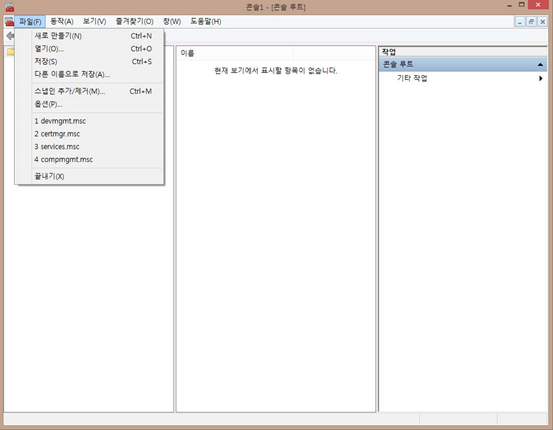Open the 도움말(H) menu
The image size is (553, 430).
pos(206,22)
